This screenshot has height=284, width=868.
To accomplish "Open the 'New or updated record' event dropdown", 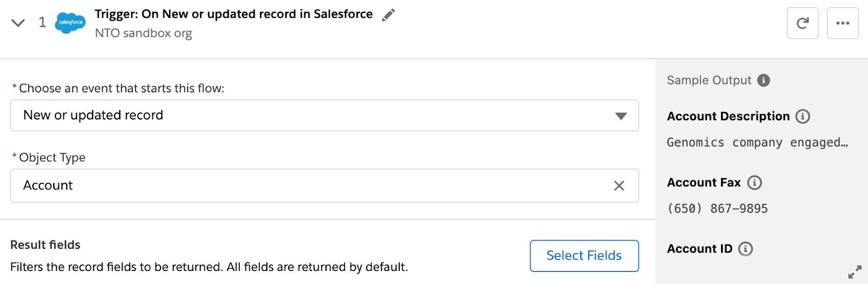I will [x=324, y=115].
